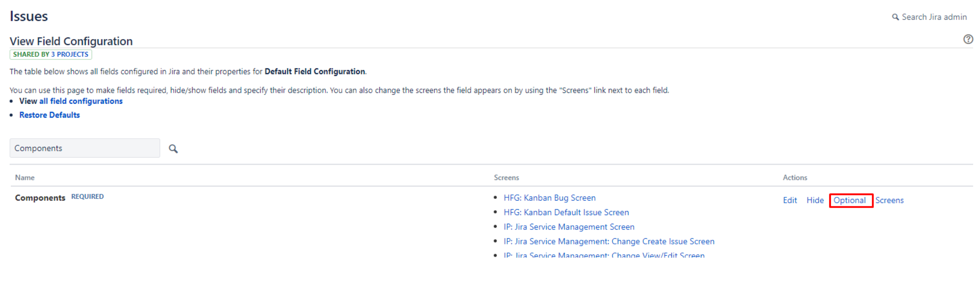Click Edit action for Components field
The width and height of the screenshot is (980, 286).
pos(790,200)
